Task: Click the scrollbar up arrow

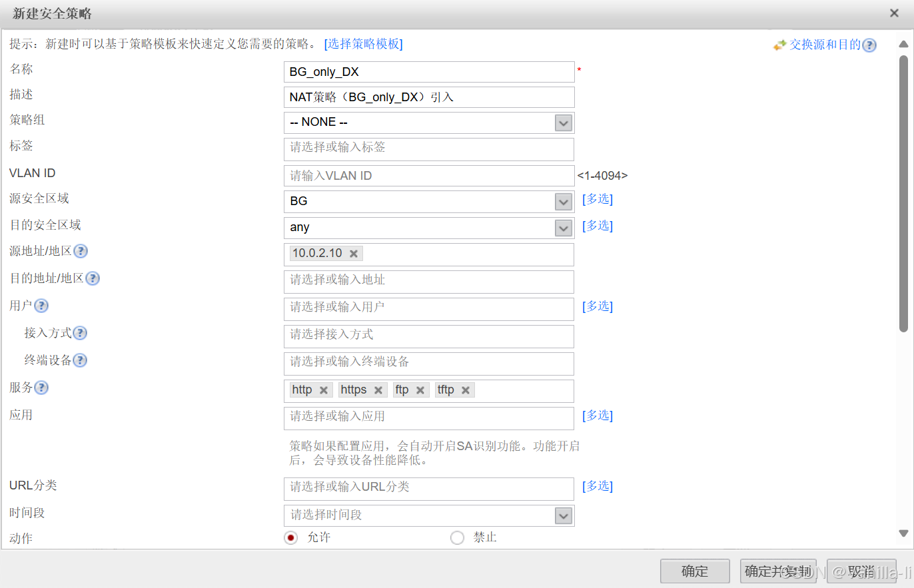Action: pos(904,45)
